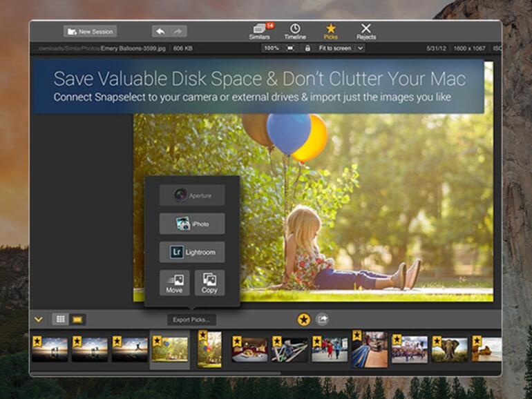Click the 1600 x 1067 dimensions text
532x399 pixels.
point(470,48)
